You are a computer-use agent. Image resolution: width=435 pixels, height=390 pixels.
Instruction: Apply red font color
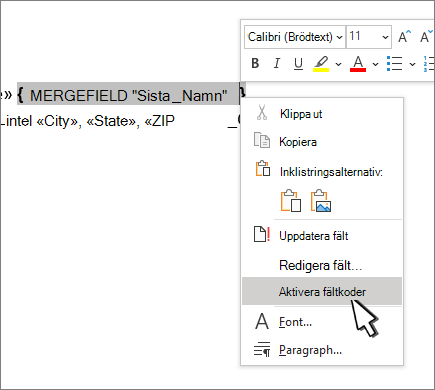click(358, 63)
